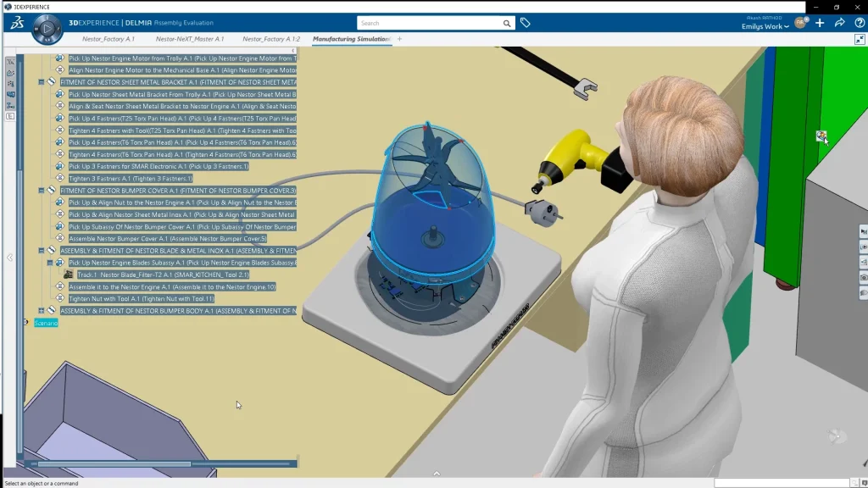Switch to Nestor-NeXT_Master A.1 tab
This screenshot has width=868, height=488.
tap(190, 39)
